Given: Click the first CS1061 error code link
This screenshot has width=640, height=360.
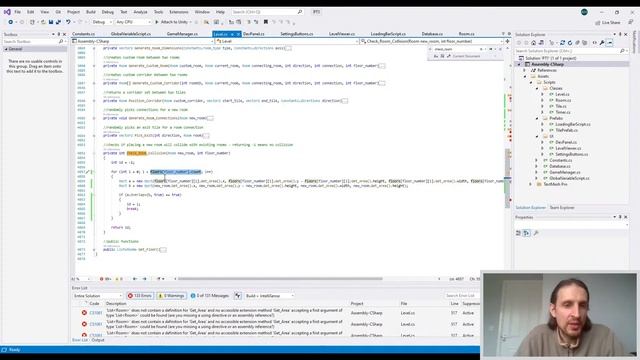Looking at the screenshot, I should click(96, 313).
